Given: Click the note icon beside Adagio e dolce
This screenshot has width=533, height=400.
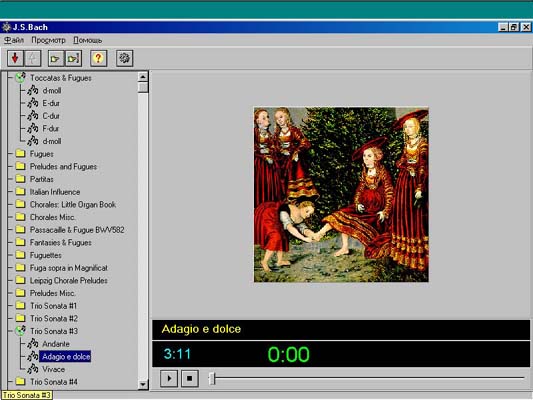Looking at the screenshot, I should [33, 356].
